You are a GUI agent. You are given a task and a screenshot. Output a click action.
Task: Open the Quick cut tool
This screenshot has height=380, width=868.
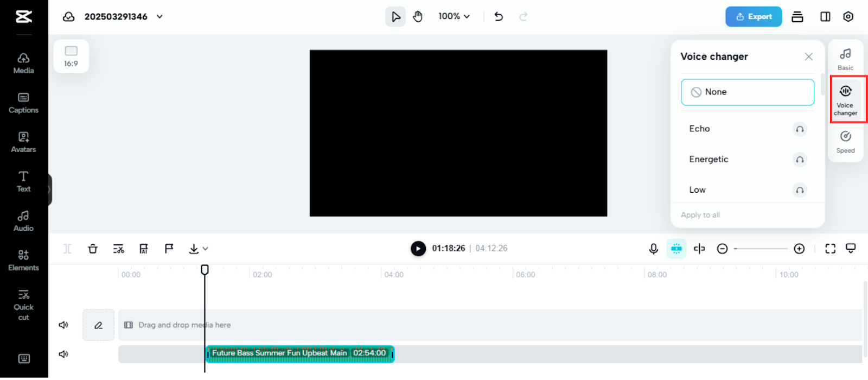pyautogui.click(x=23, y=305)
